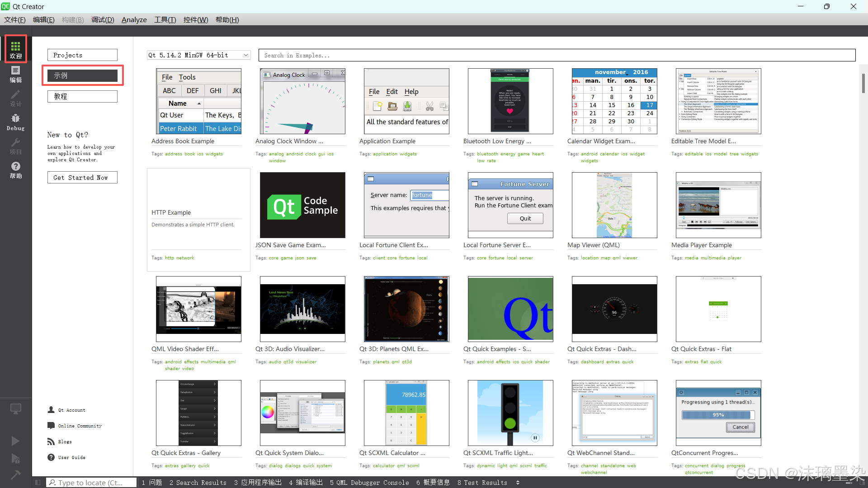Open the 文件(F) menu
868x488 pixels.
[x=15, y=20]
